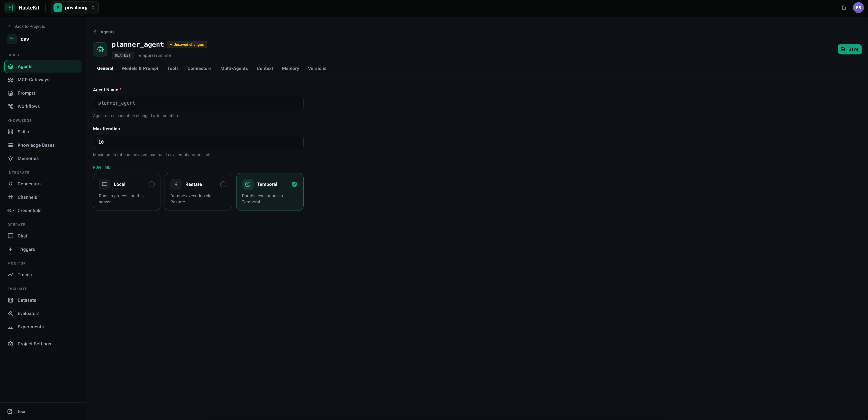Click 'Temporal runtime' text under title
Image resolution: width=868 pixels, height=420 pixels.
pos(154,55)
